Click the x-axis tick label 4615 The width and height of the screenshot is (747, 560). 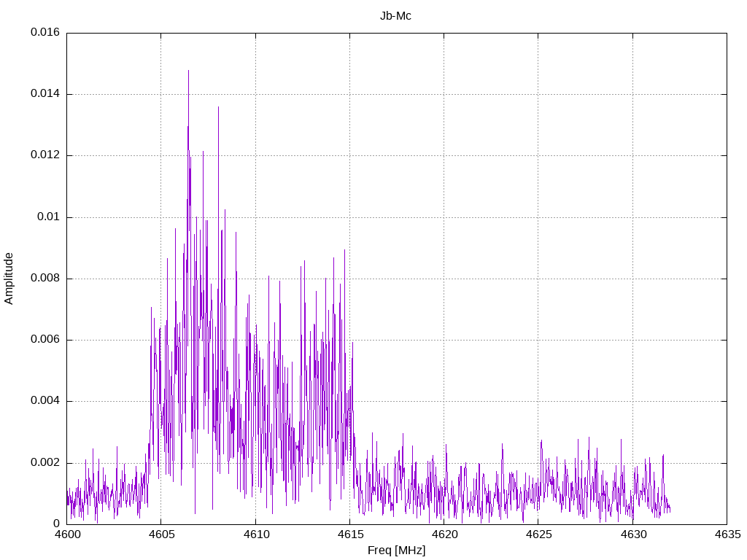click(349, 534)
